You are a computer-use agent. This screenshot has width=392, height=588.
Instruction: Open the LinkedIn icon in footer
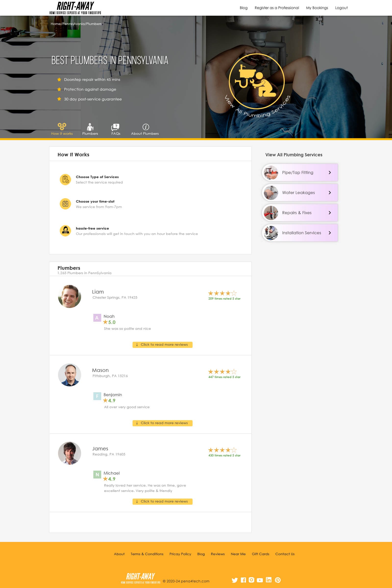pyautogui.click(x=269, y=580)
